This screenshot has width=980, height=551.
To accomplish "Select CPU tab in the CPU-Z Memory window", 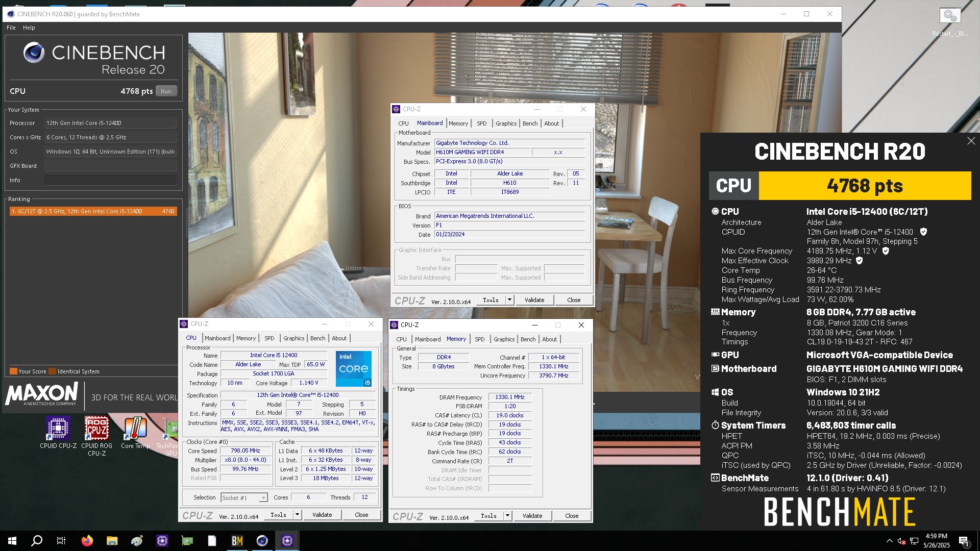I will tap(401, 339).
